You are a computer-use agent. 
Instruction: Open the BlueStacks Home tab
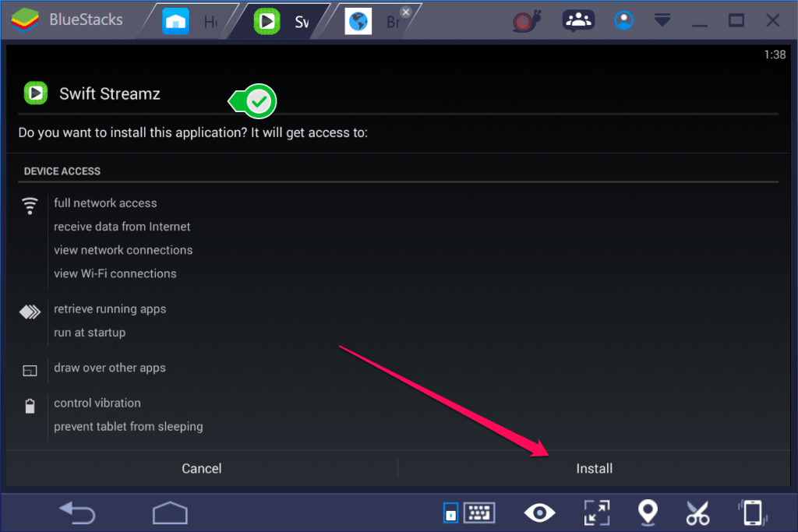189,21
